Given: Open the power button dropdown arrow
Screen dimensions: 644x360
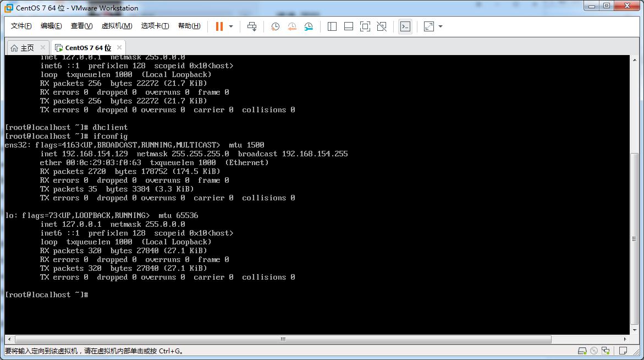Looking at the screenshot, I should tap(232, 26).
